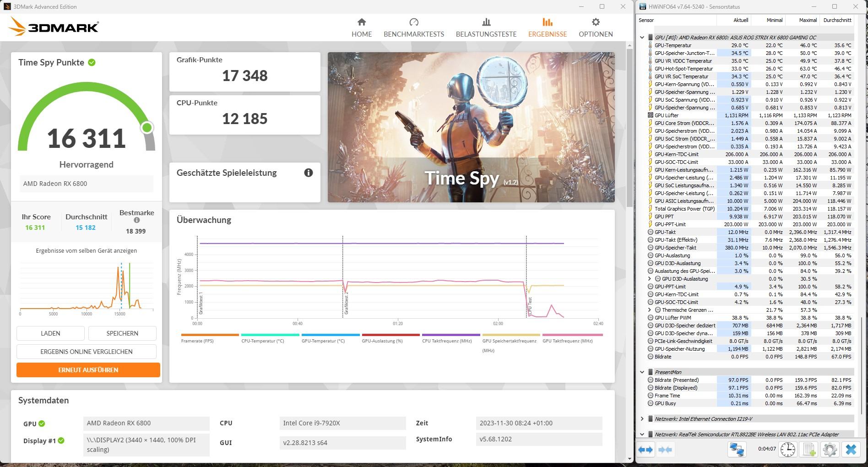The image size is (868, 467).
Task: Collapse the PresentMon sensor group
Action: (642, 372)
